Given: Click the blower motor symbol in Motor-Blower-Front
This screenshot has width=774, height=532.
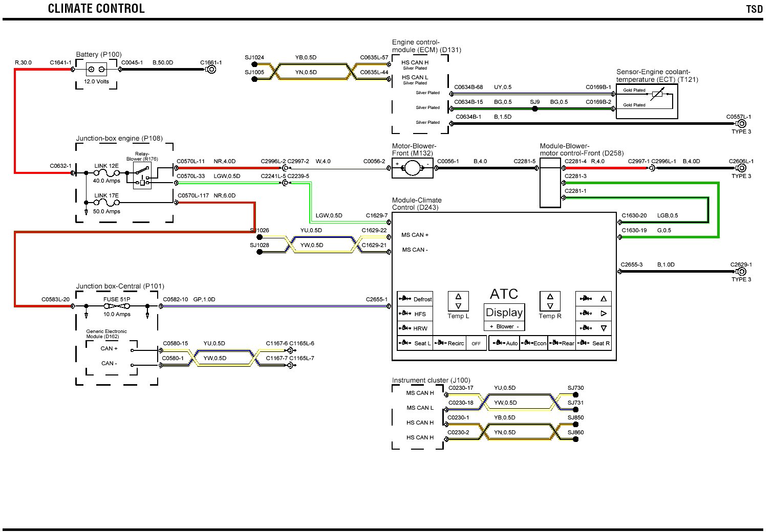Looking at the screenshot, I should [412, 168].
